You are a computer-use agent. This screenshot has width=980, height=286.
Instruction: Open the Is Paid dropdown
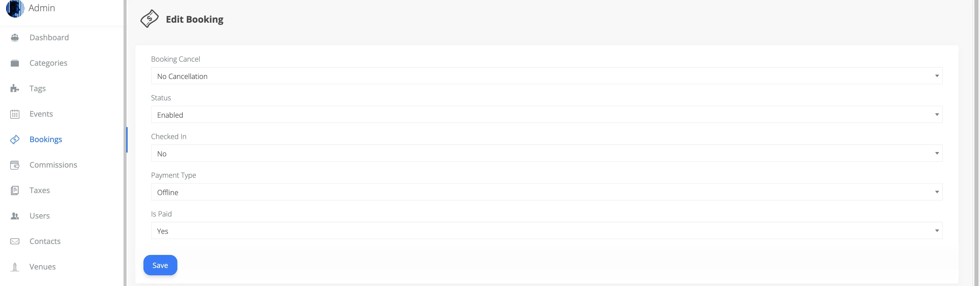[x=546, y=231]
